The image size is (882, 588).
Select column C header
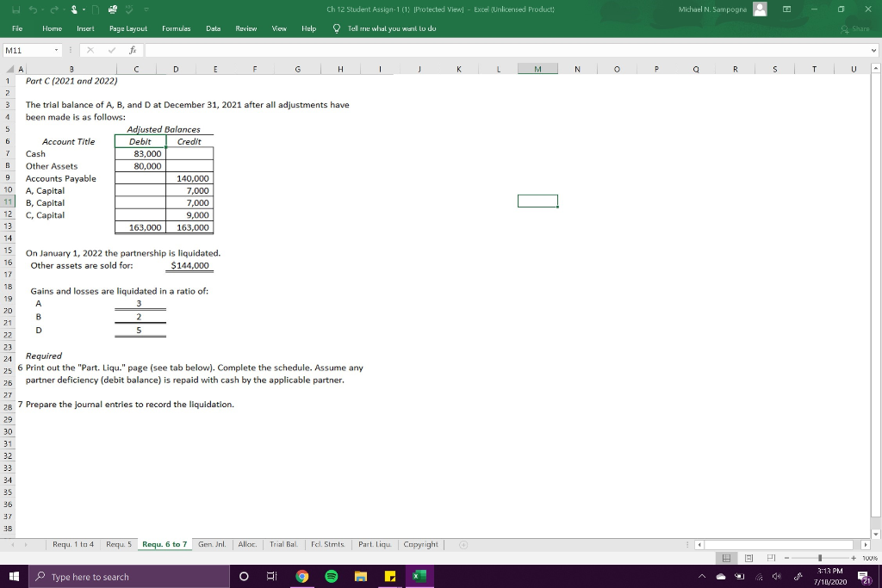(136, 69)
